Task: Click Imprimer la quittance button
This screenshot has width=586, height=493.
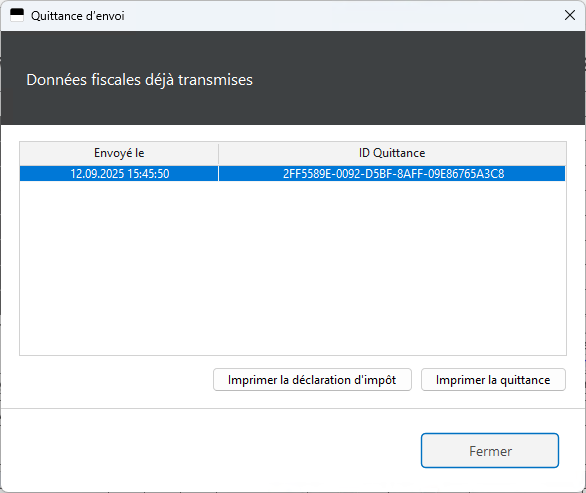Action: (493, 380)
